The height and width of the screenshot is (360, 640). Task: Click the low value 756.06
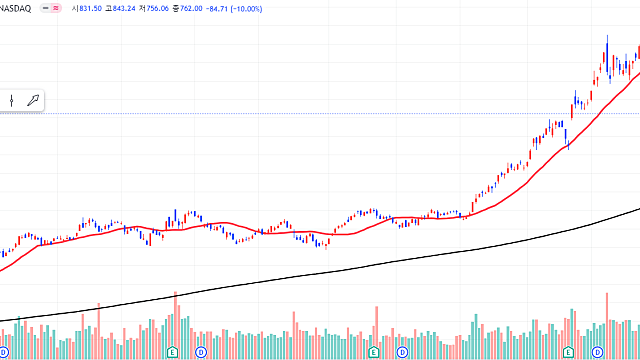[x=157, y=9]
